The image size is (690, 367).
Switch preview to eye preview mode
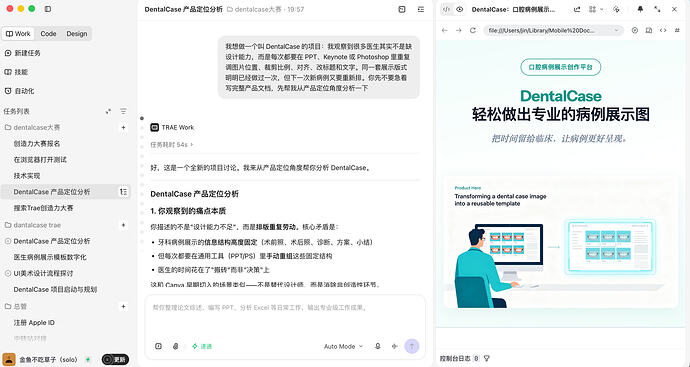[x=460, y=9]
